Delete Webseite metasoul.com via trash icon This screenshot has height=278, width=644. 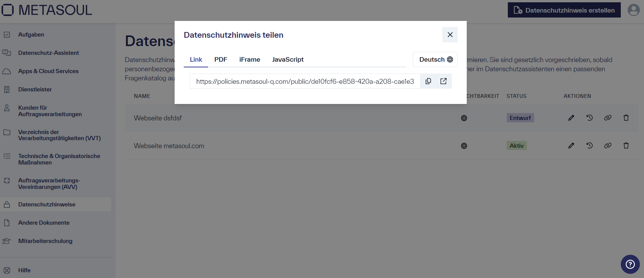[626, 145]
